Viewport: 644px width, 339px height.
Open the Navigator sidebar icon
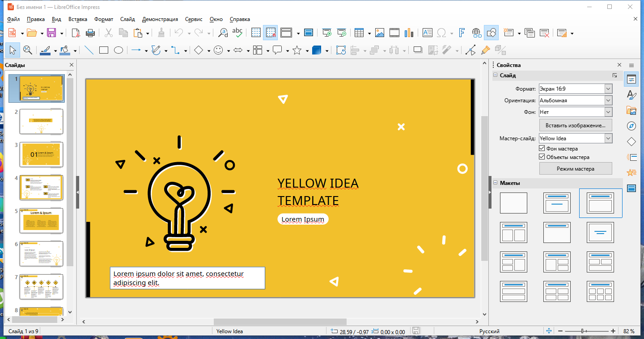click(x=631, y=126)
